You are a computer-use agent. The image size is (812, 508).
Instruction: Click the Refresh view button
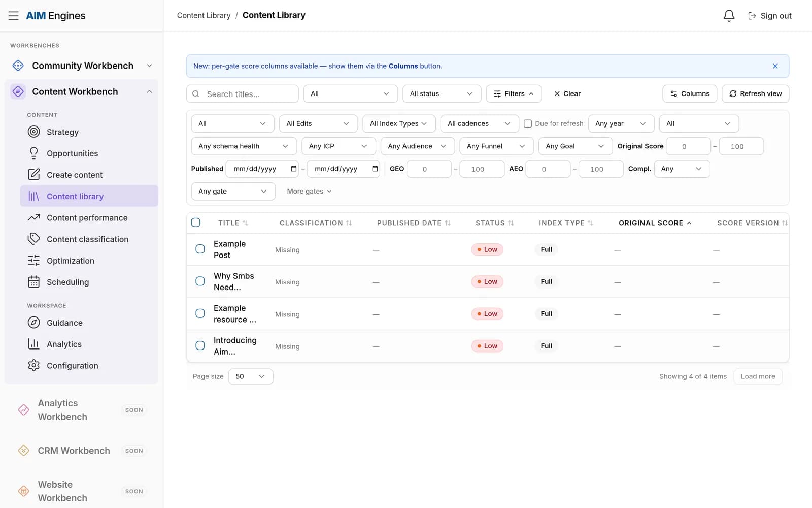(x=755, y=94)
